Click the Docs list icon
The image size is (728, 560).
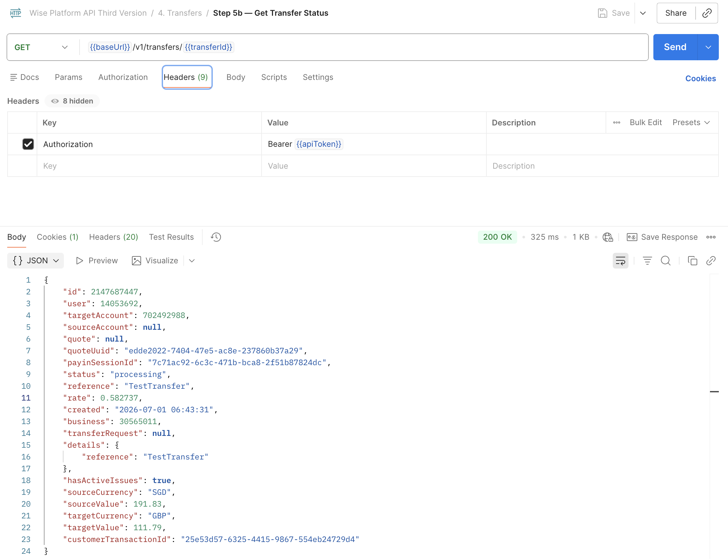[13, 77]
